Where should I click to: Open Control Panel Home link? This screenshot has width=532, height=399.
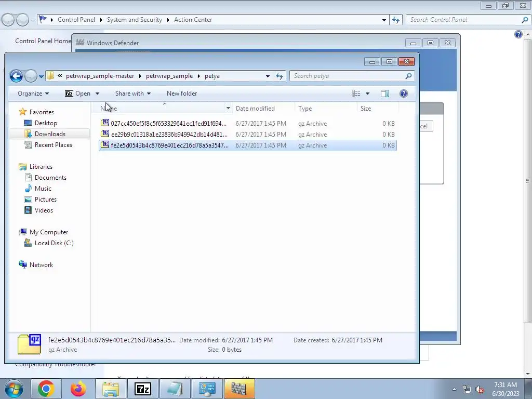point(43,41)
